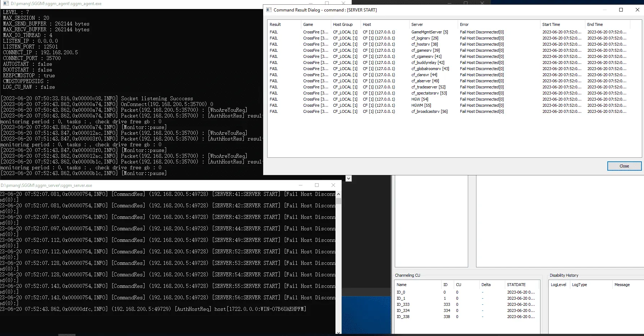Sort by the Result column header
Image resolution: width=644 pixels, height=336 pixels.
tap(284, 24)
